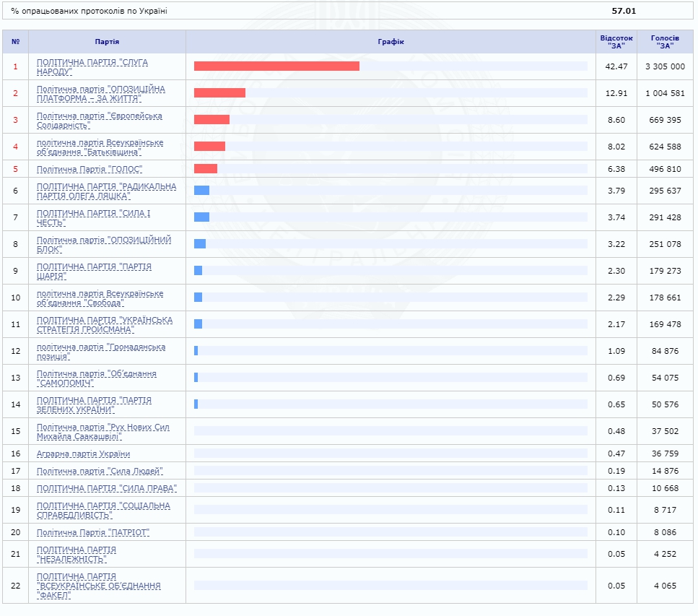Open the "СЛУГА НАРОДУ" party link
Screen dimensions: 698x616
click(92, 66)
